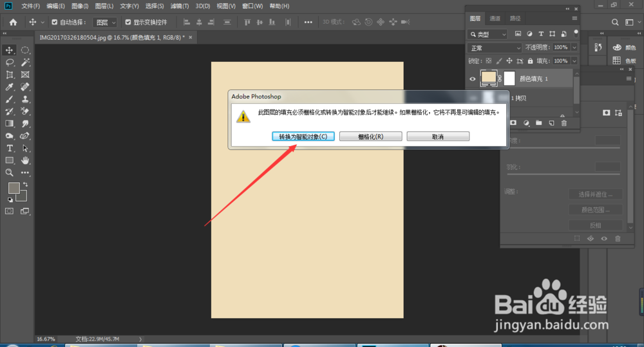Select the Clone Stamp tool

(x=25, y=99)
